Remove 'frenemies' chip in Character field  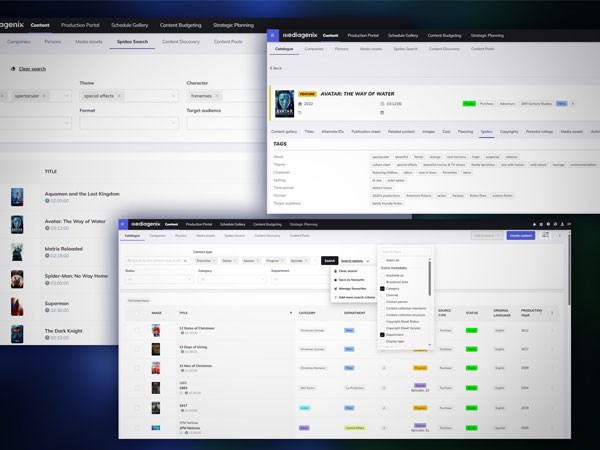coord(217,96)
